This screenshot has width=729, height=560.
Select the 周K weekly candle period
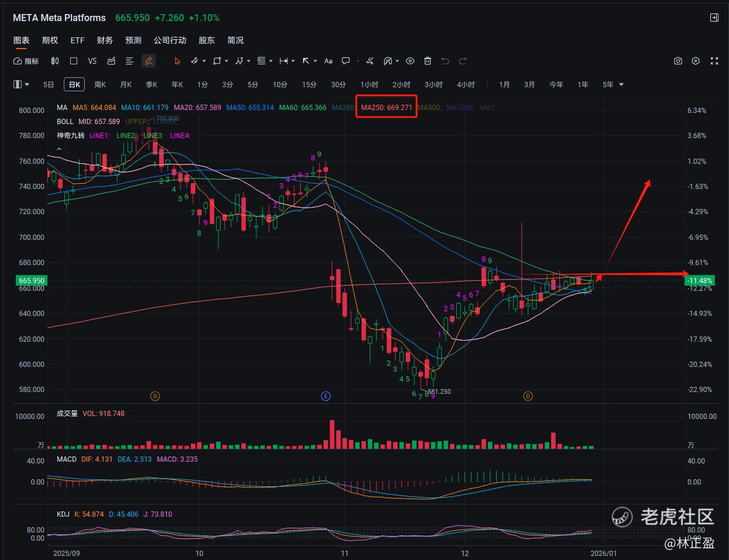click(x=100, y=85)
